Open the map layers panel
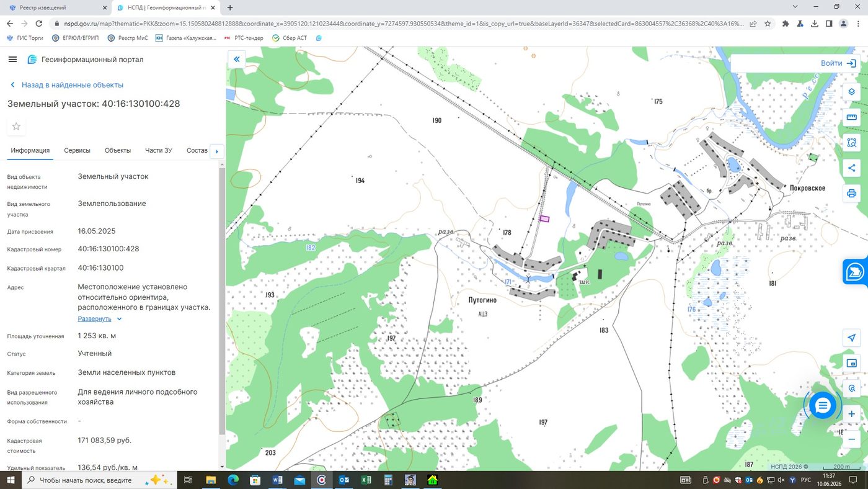The width and height of the screenshot is (868, 489). click(851, 92)
